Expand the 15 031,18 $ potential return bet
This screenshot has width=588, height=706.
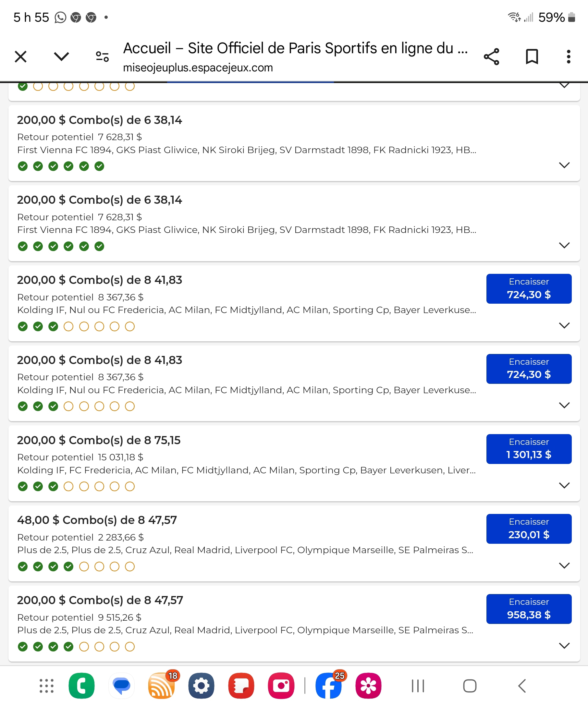564,485
